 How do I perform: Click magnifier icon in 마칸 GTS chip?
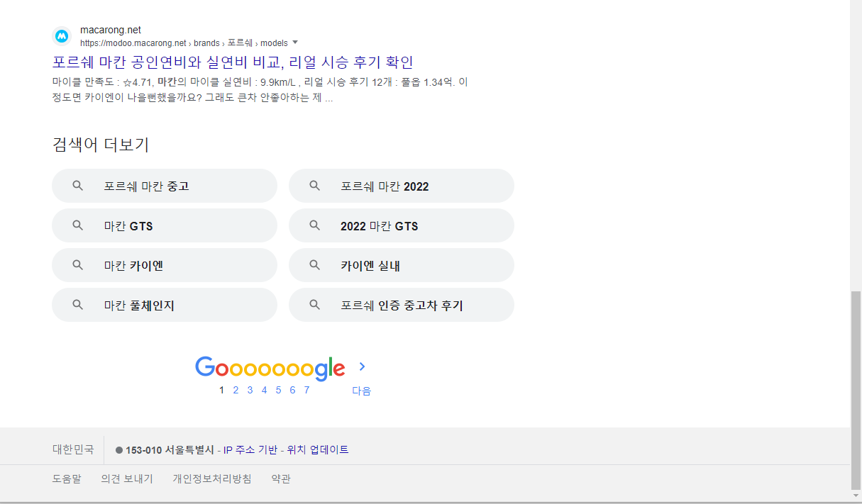pyautogui.click(x=78, y=225)
